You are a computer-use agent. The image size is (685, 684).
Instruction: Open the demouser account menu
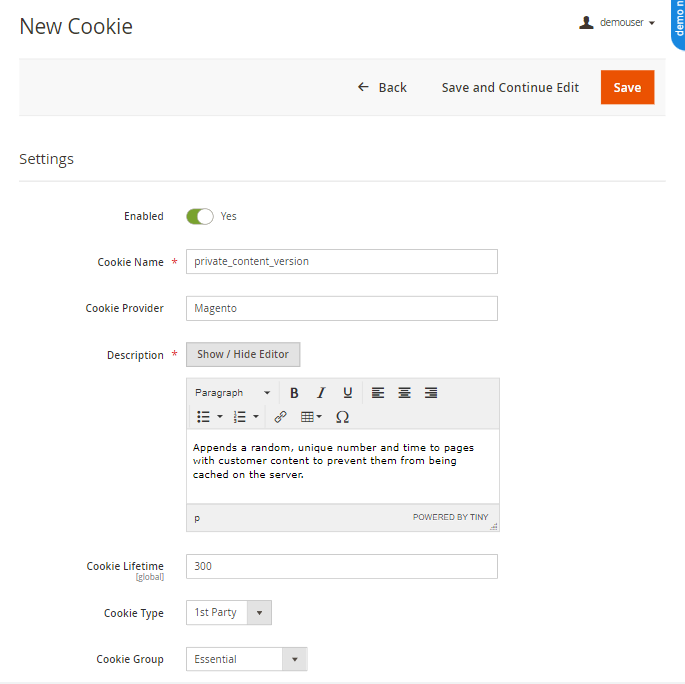coord(617,22)
